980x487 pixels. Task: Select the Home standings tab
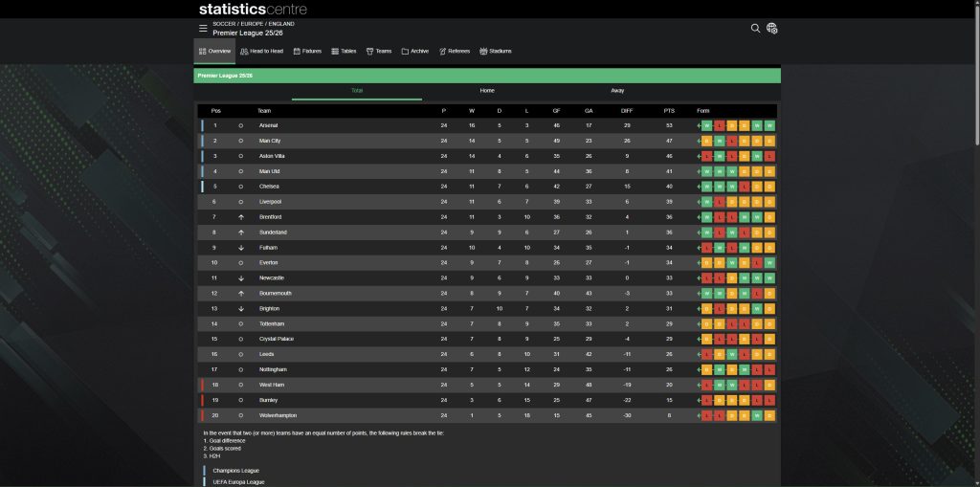pyautogui.click(x=487, y=91)
